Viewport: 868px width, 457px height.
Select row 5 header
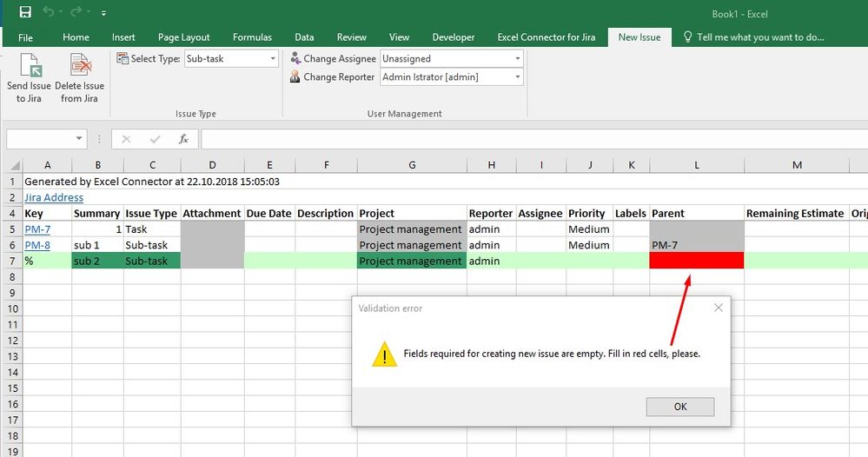click(12, 229)
